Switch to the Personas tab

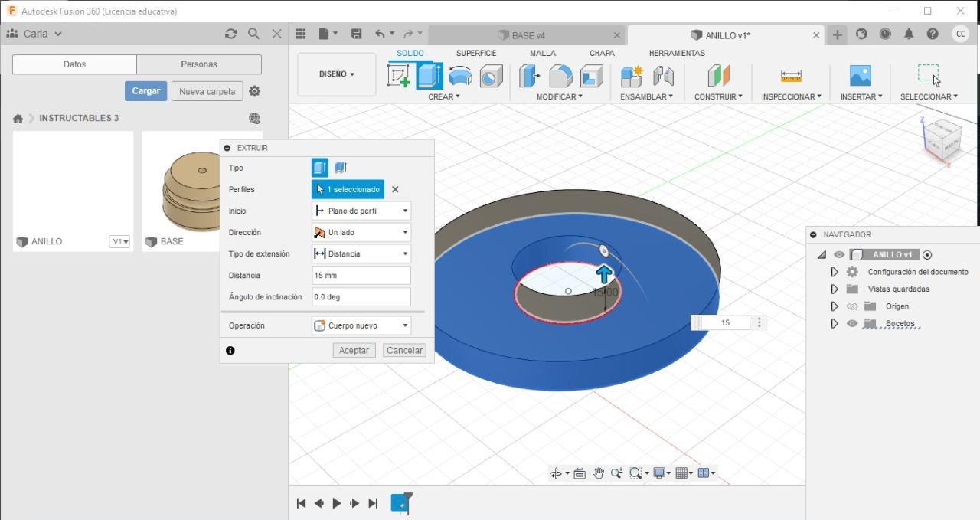(x=199, y=64)
